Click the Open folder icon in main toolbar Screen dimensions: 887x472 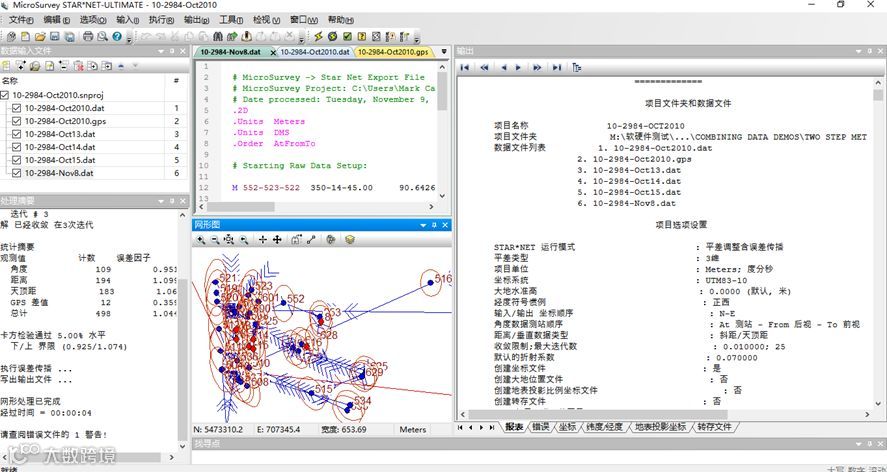[x=40, y=37]
